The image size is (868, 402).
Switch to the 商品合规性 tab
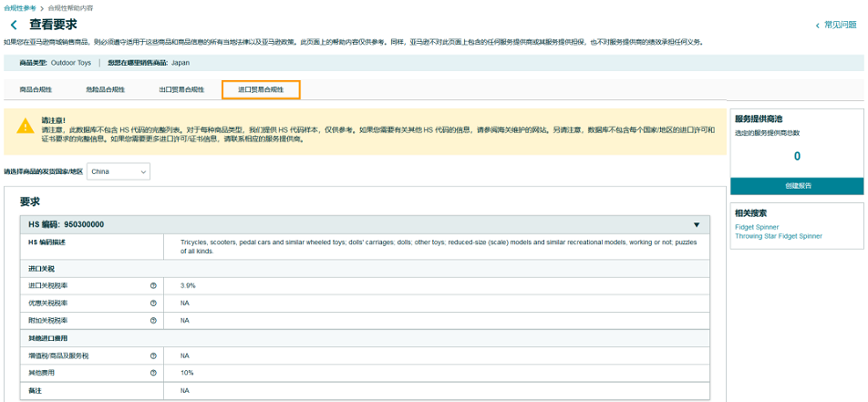(36, 90)
